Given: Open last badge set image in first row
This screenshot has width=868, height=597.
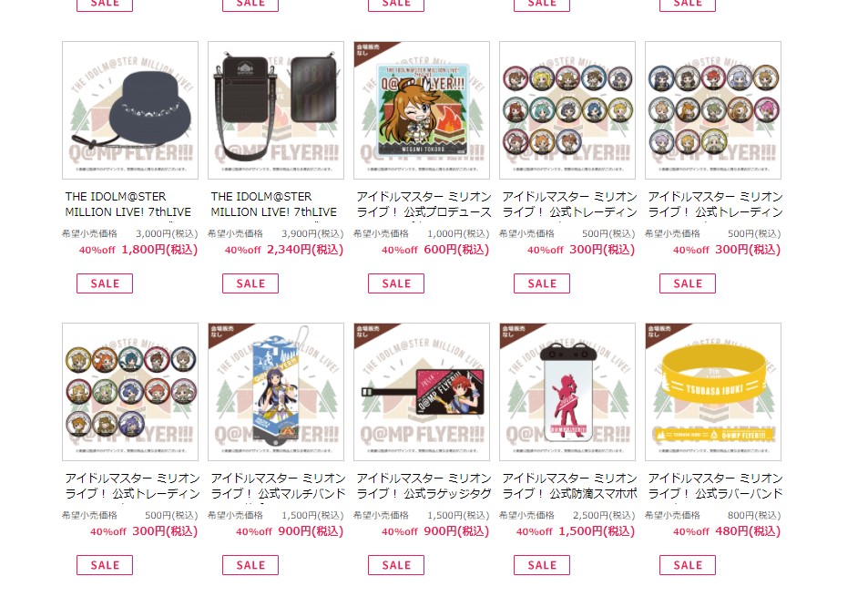Looking at the screenshot, I should (713, 110).
